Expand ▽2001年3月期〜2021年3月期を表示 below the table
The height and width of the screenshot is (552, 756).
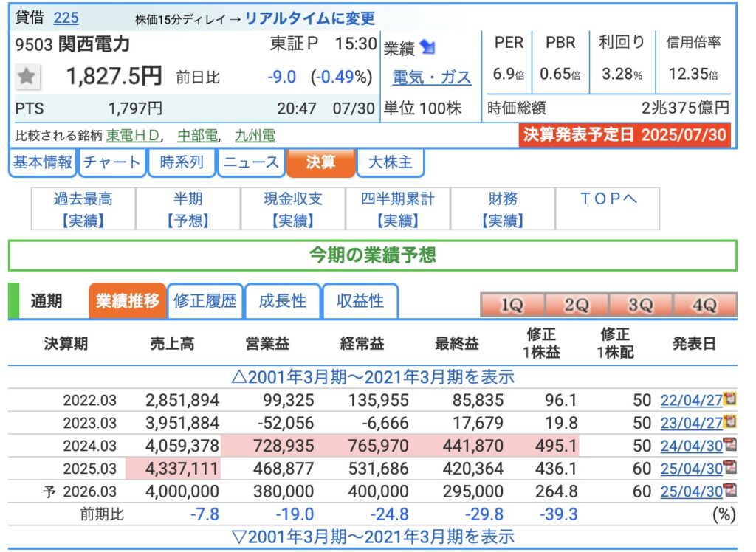[373, 537]
